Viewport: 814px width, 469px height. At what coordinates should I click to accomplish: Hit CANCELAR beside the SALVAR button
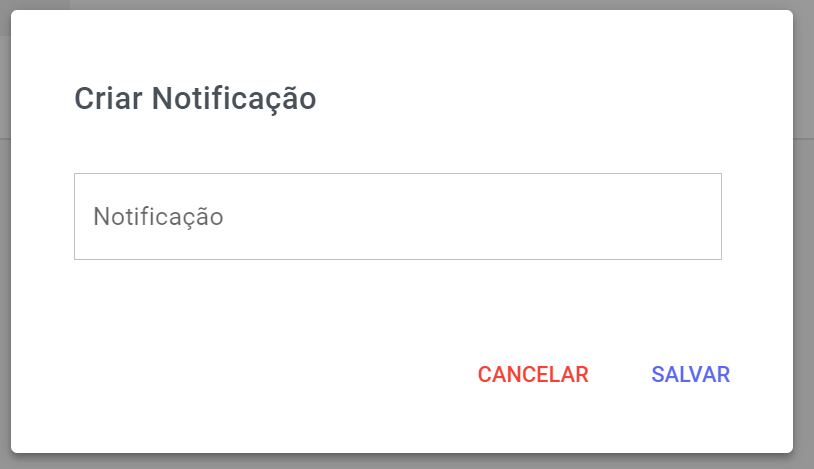coord(533,374)
